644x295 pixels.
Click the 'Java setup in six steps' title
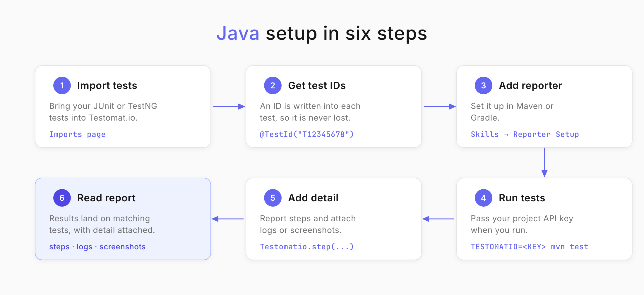click(322, 33)
